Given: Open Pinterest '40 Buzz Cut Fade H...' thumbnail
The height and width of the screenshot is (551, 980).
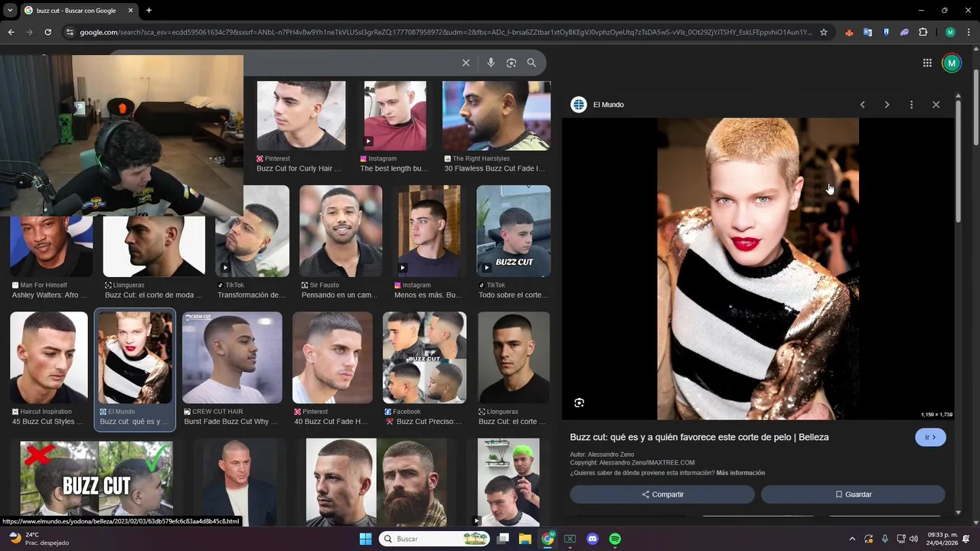Looking at the screenshot, I should pos(332,357).
